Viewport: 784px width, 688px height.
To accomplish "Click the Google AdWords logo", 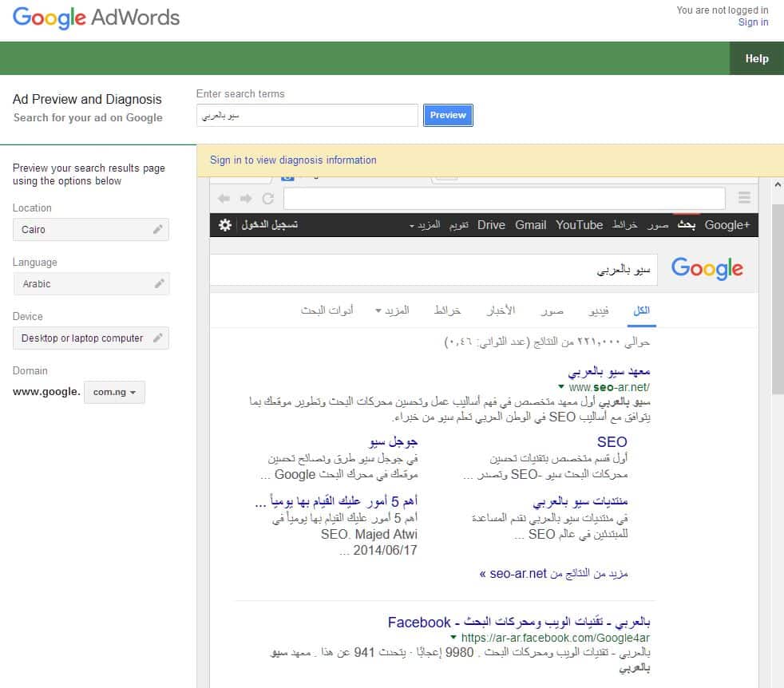I will (96, 18).
